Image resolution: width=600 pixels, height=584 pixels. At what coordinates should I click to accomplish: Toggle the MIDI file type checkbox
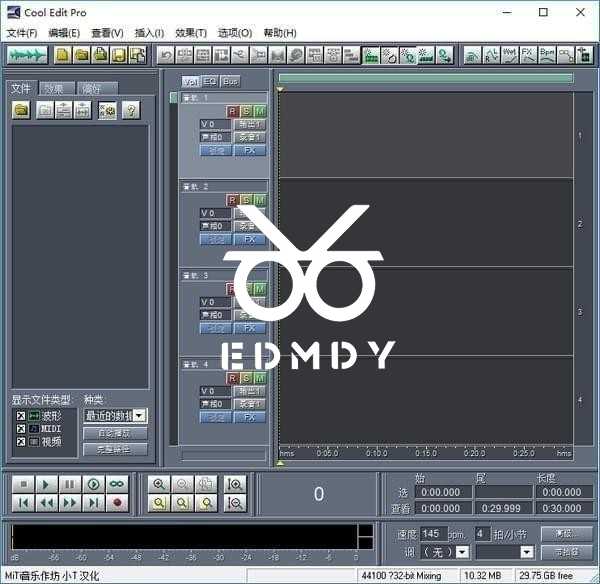tap(21, 429)
